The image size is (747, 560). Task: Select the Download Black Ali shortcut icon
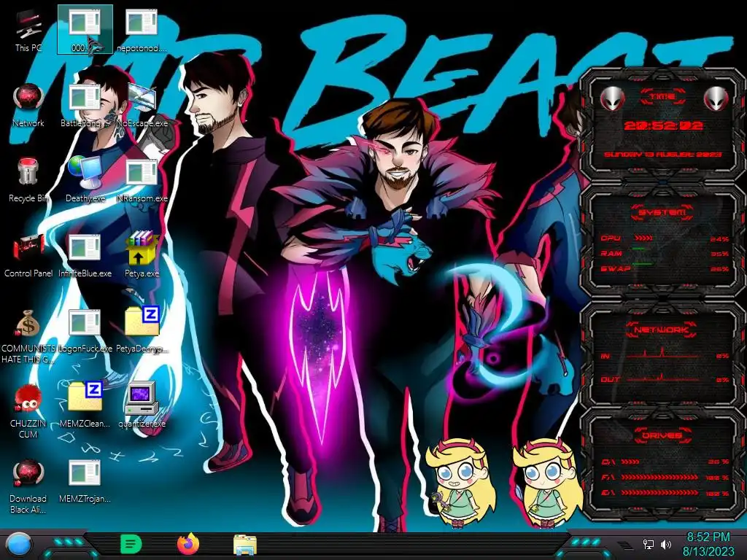point(28,486)
